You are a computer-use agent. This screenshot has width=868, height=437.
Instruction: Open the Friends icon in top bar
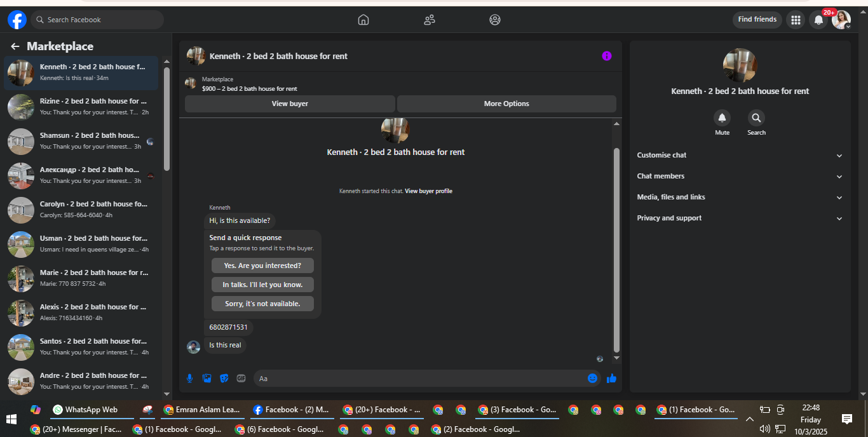coord(430,20)
